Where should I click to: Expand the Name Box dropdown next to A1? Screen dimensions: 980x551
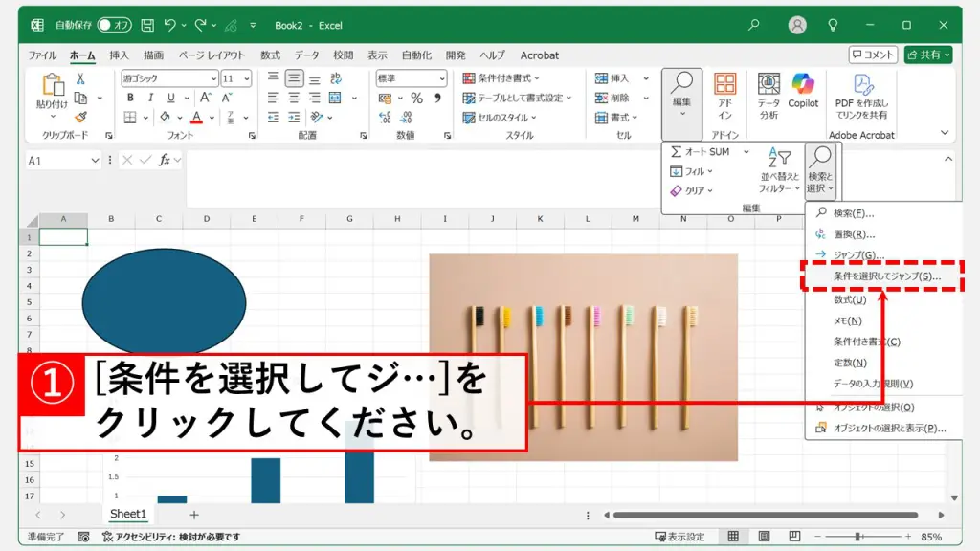(95, 161)
